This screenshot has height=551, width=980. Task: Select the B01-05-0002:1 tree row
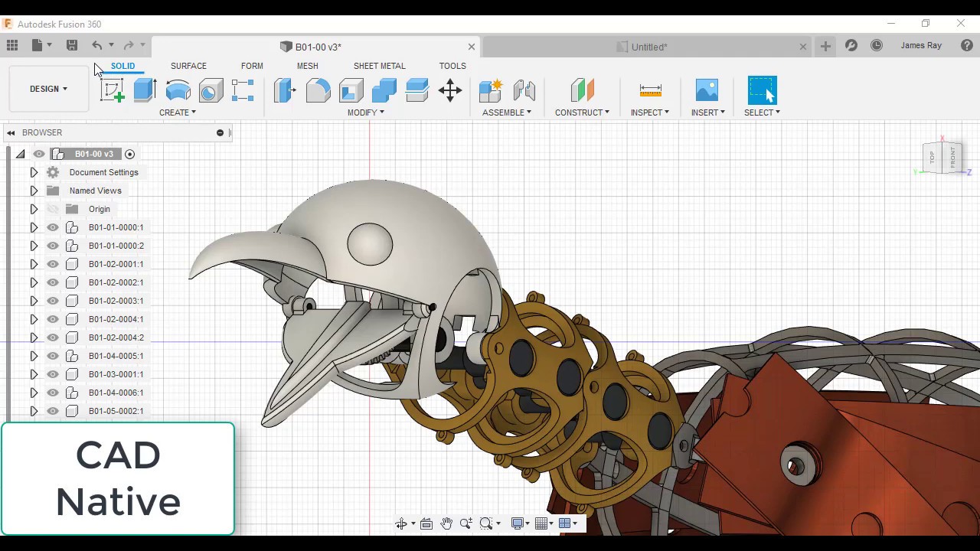pyautogui.click(x=116, y=411)
